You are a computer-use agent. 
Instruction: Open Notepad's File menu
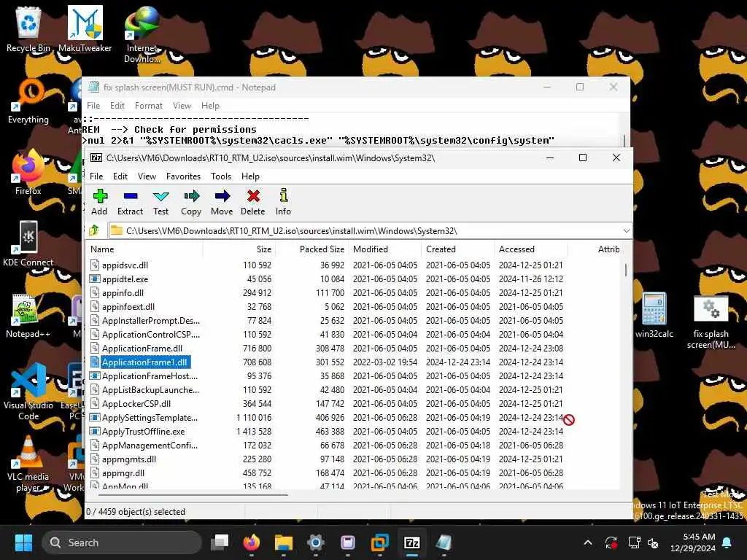93,106
